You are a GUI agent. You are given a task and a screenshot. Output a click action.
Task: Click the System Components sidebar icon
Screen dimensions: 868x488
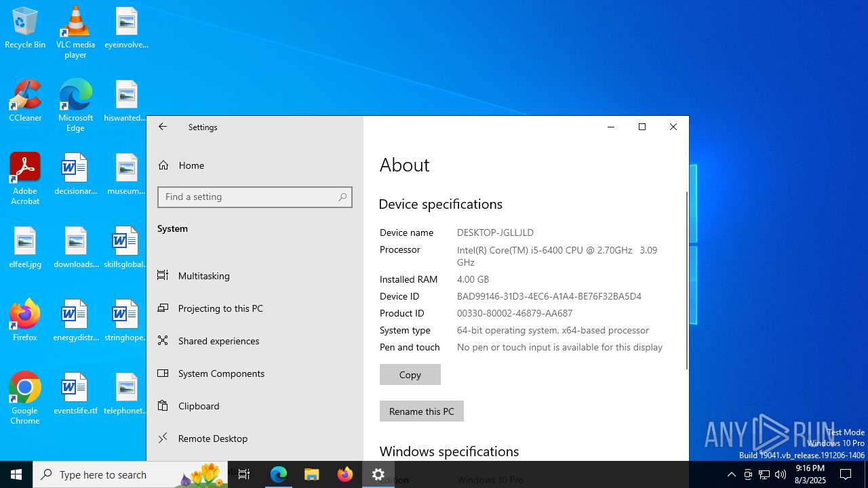[163, 373]
